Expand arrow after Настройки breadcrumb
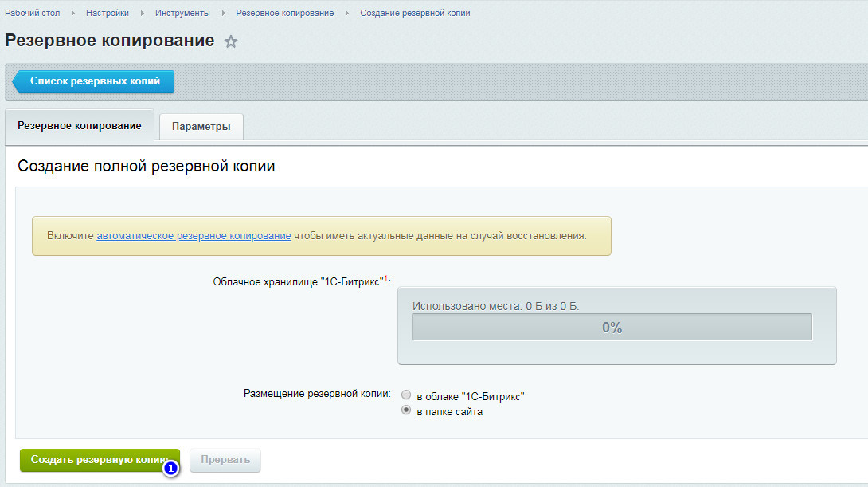Screen dimensions: 868x487 tap(142, 13)
